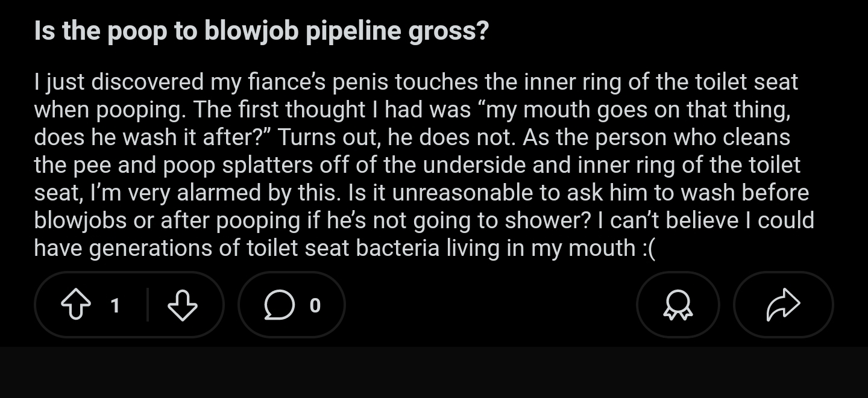The height and width of the screenshot is (398, 868).
Task: Click the divider between vote arrows
Action: (148, 305)
